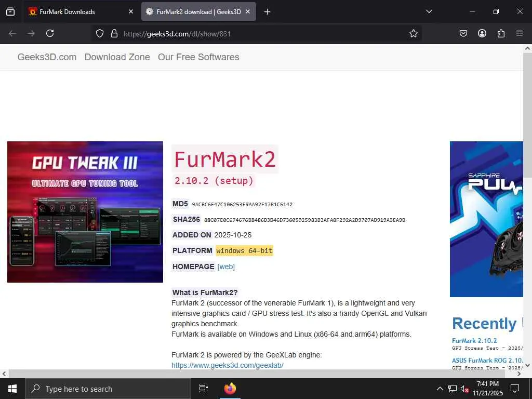Image resolution: width=532 pixels, height=399 pixels.
Task: Open the Extensions puzzle icon
Action: (x=501, y=33)
